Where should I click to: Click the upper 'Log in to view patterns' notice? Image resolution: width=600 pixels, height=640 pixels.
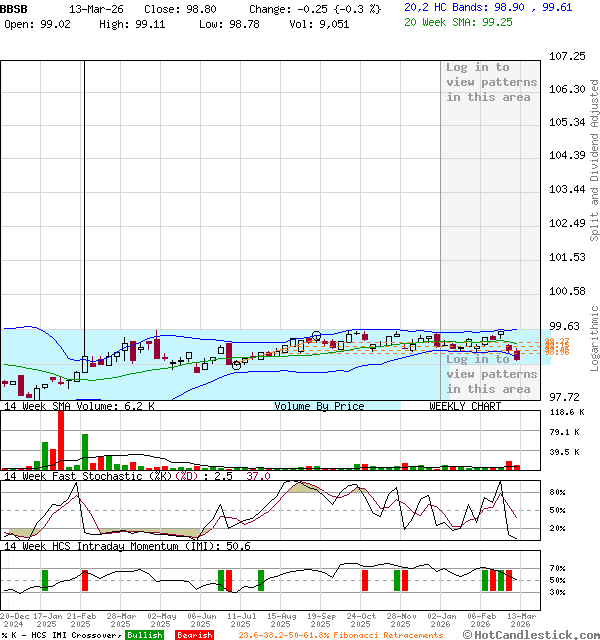tap(491, 82)
